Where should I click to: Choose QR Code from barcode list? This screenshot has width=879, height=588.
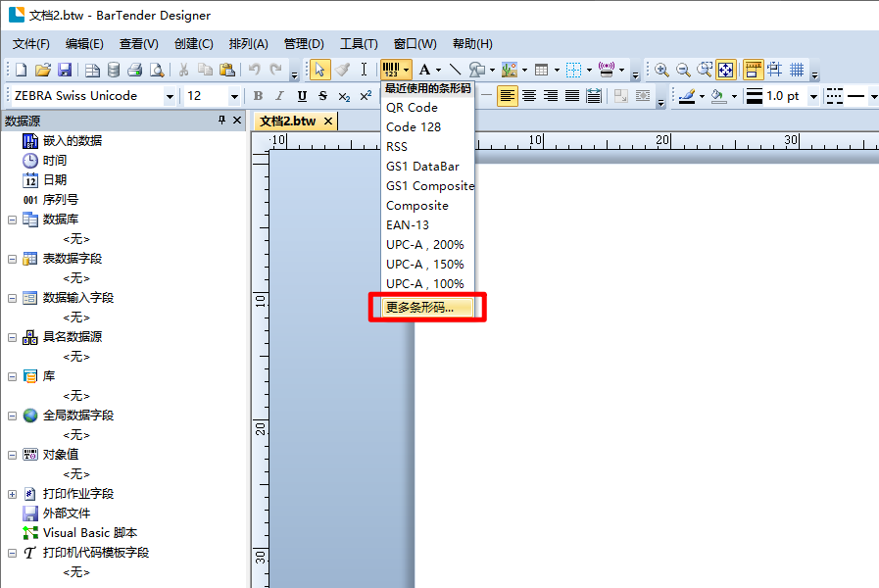(412, 108)
